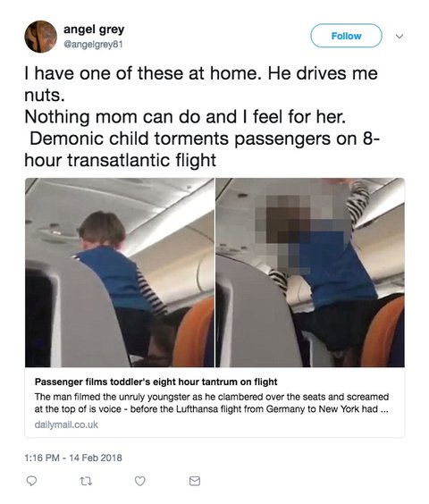Follow the angel grey account
The width and height of the screenshot is (429, 504).
[346, 36]
